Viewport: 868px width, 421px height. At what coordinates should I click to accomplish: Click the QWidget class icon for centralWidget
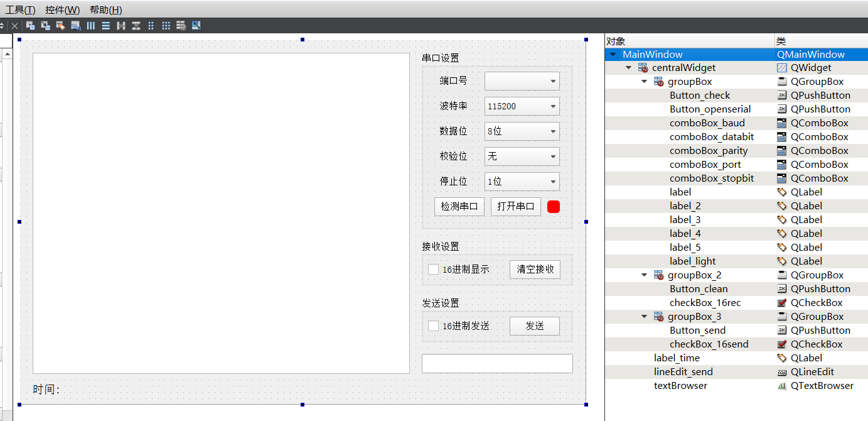click(x=782, y=68)
